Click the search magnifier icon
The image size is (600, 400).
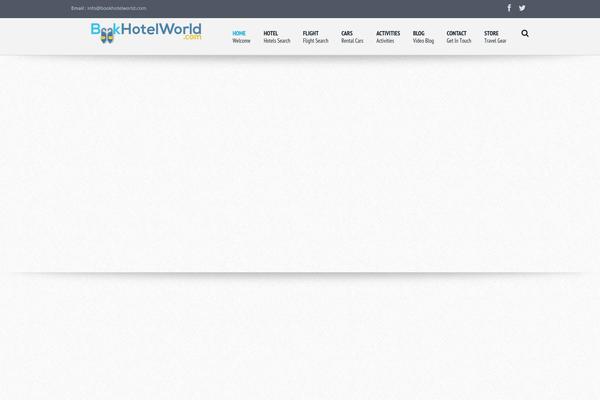(x=525, y=33)
